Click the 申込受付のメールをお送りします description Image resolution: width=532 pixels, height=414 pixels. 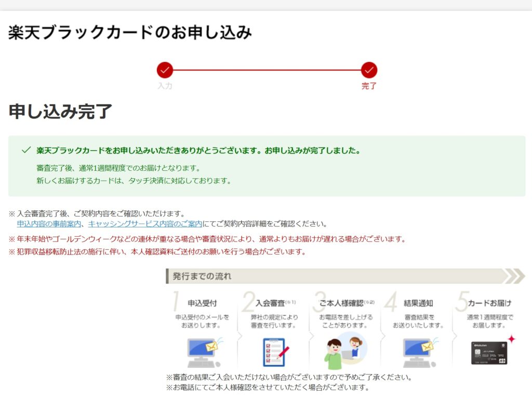pyautogui.click(x=202, y=321)
